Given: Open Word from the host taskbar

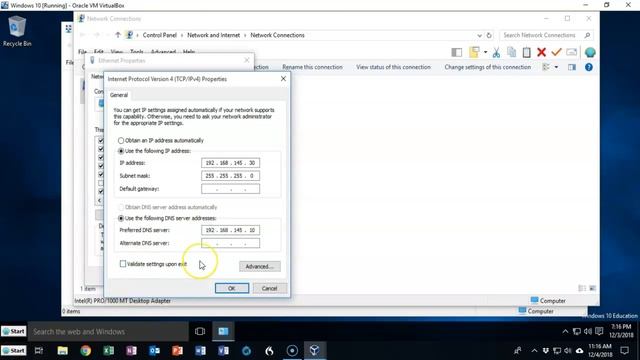Looking at the screenshot, I should point(200,351).
